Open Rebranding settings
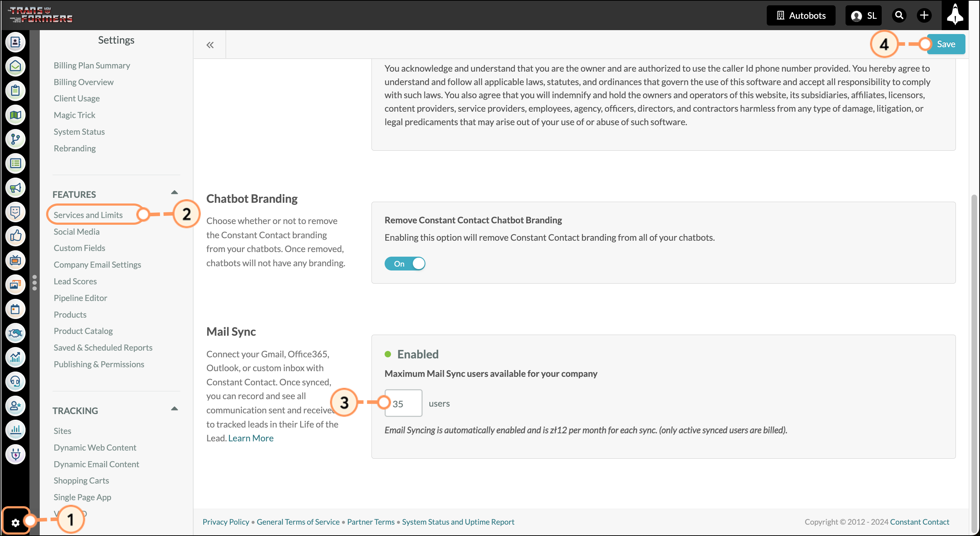980x536 pixels. tap(75, 148)
